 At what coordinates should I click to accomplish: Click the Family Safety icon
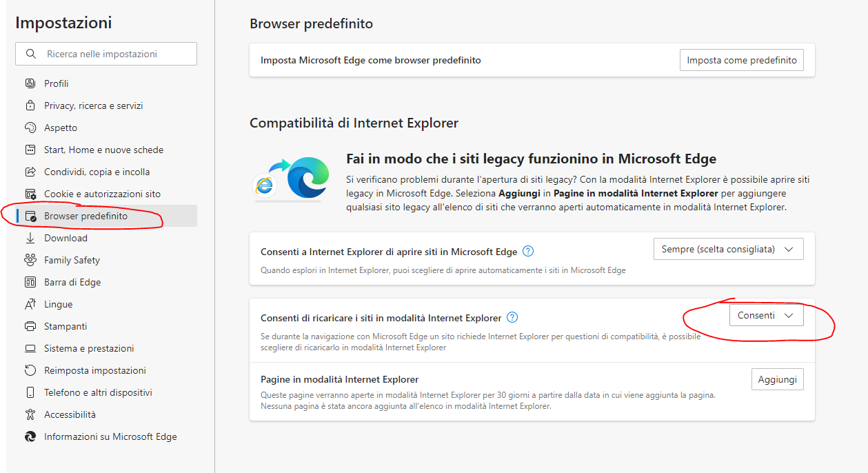click(30, 260)
